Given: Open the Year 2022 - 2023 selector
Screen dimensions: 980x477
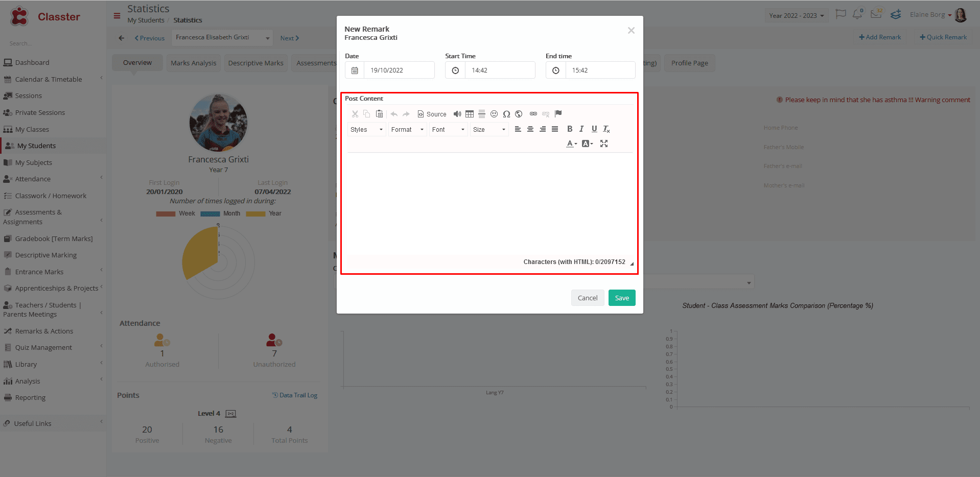Looking at the screenshot, I should (x=797, y=16).
